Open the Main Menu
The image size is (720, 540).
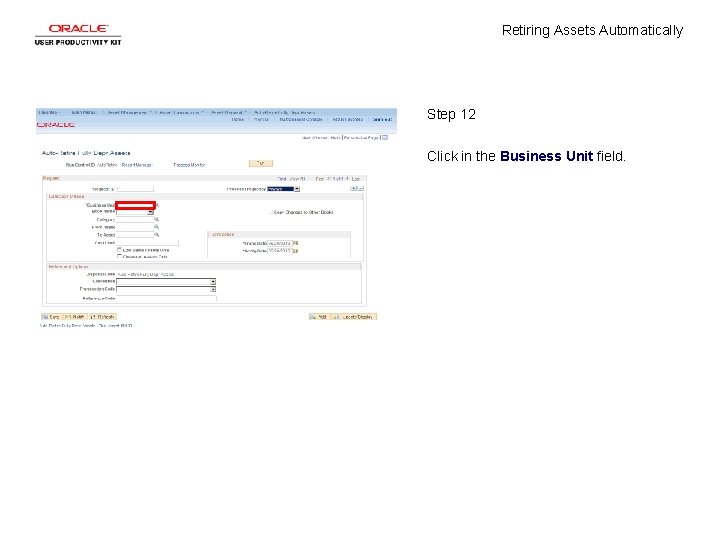(x=84, y=112)
